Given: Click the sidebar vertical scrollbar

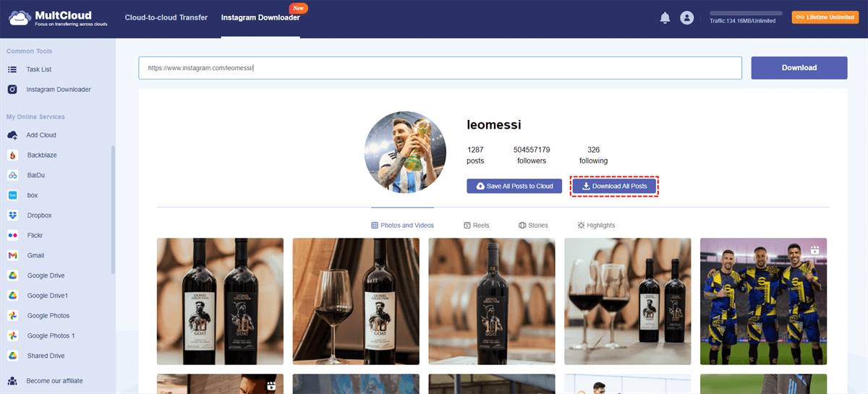Looking at the screenshot, I should click(112, 210).
